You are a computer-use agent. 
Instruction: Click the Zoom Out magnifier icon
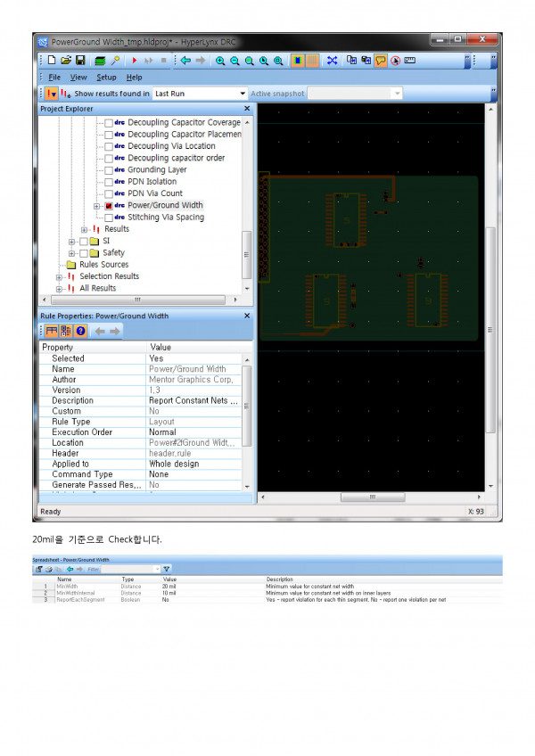[235, 61]
